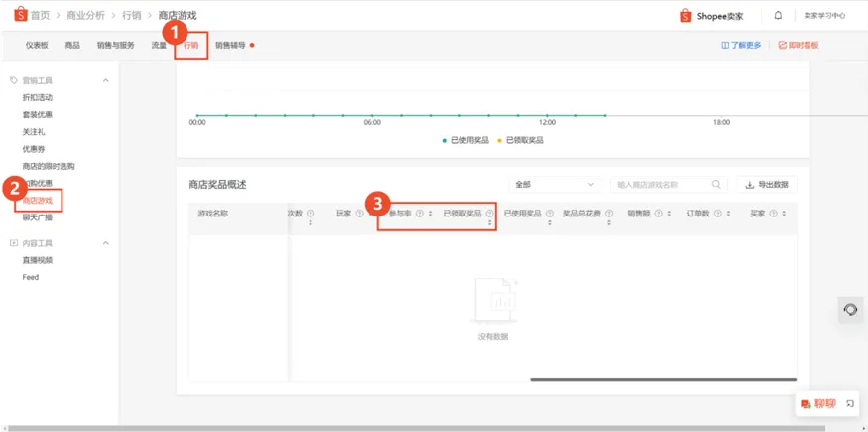Sort by 已使用奖品 using its sort arrows
The image size is (868, 432).
click(550, 222)
